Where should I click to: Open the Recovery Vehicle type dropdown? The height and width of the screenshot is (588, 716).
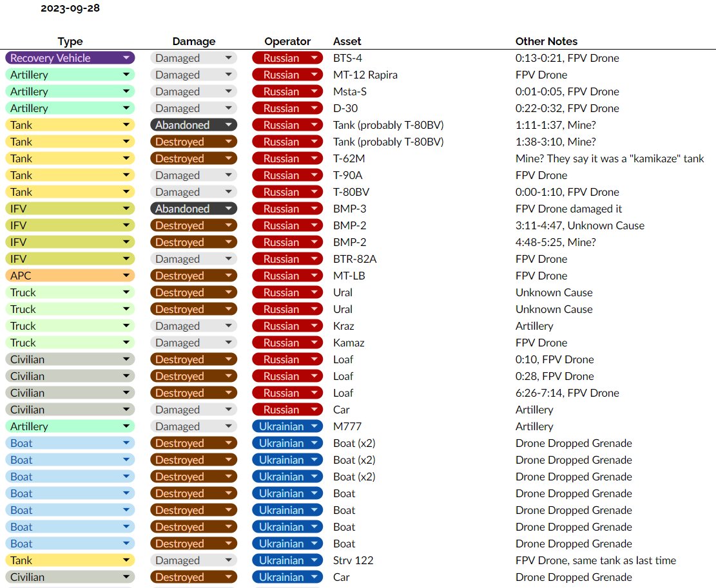click(70, 58)
